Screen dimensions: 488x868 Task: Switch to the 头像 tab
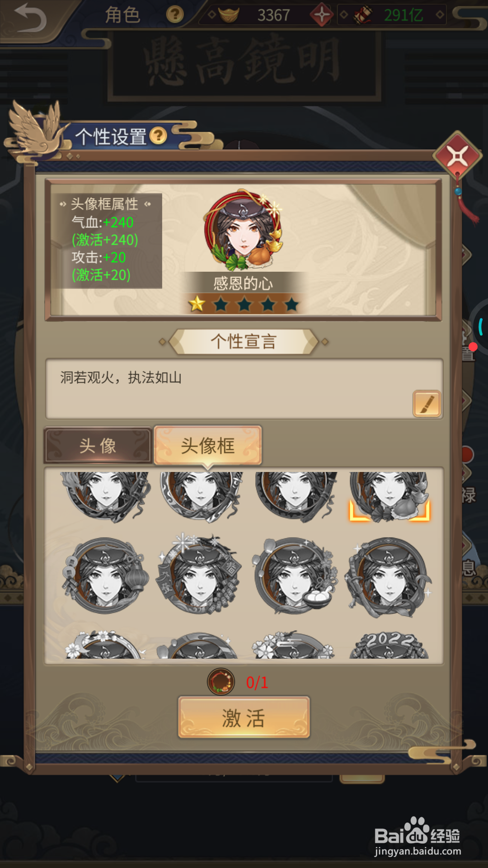click(x=98, y=446)
